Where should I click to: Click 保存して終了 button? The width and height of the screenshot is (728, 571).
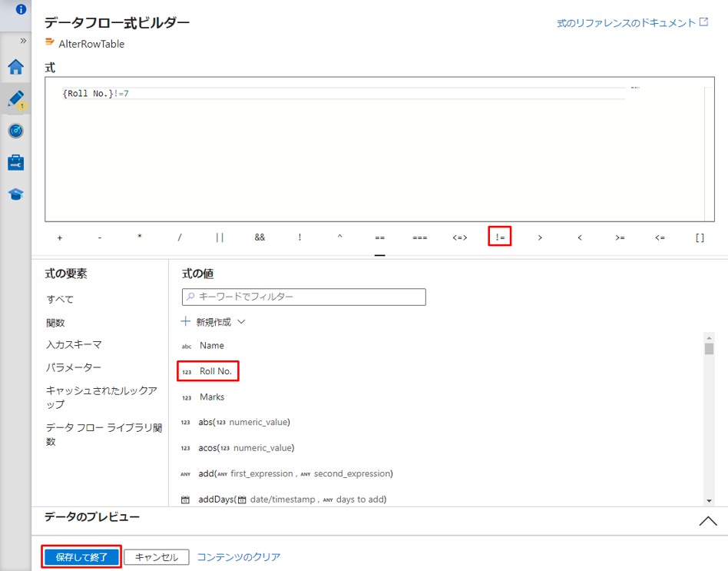(x=81, y=557)
